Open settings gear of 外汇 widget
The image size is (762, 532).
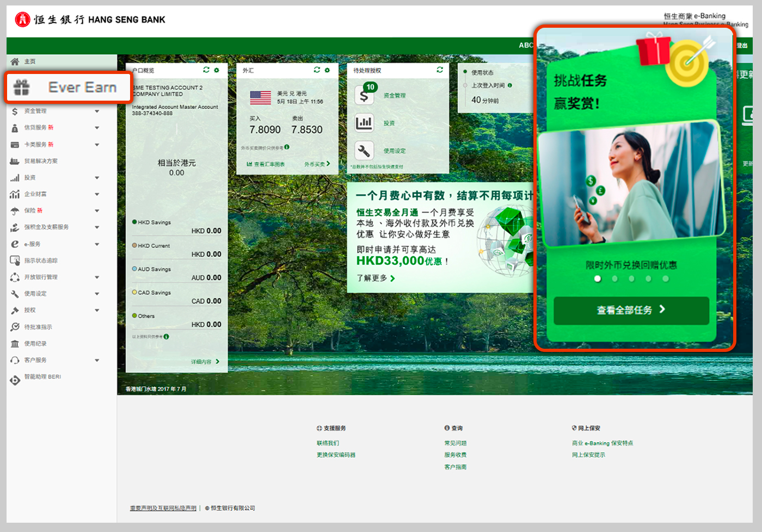(x=327, y=70)
